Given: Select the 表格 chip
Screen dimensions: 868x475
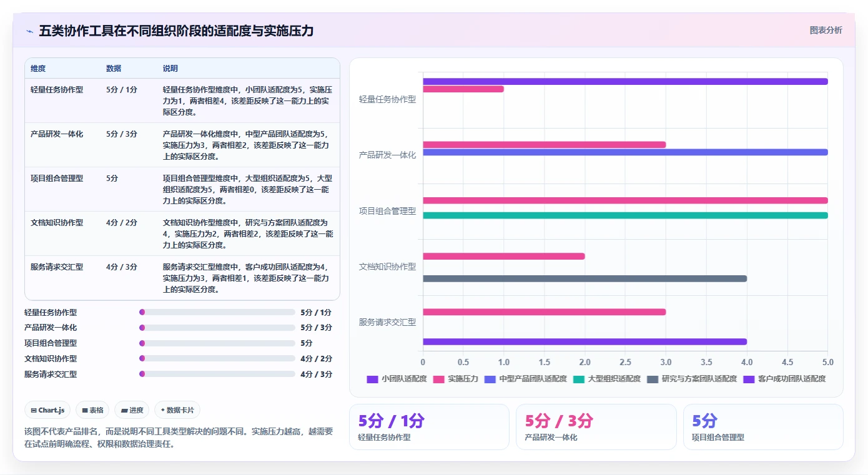Looking at the screenshot, I should [x=92, y=410].
